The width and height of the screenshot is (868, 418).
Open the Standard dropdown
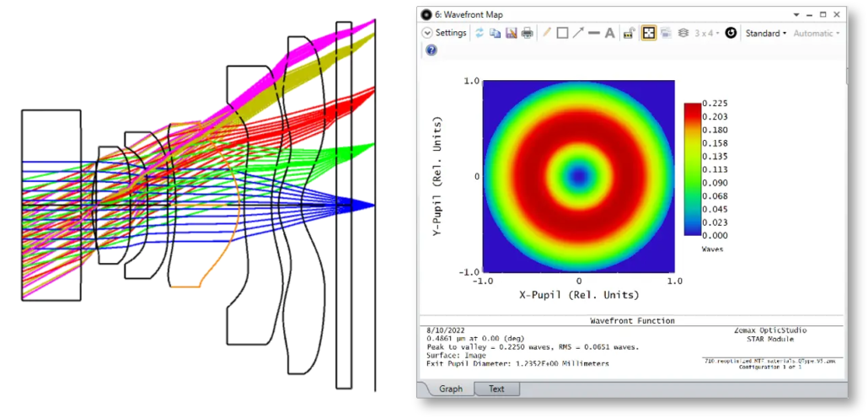(765, 33)
